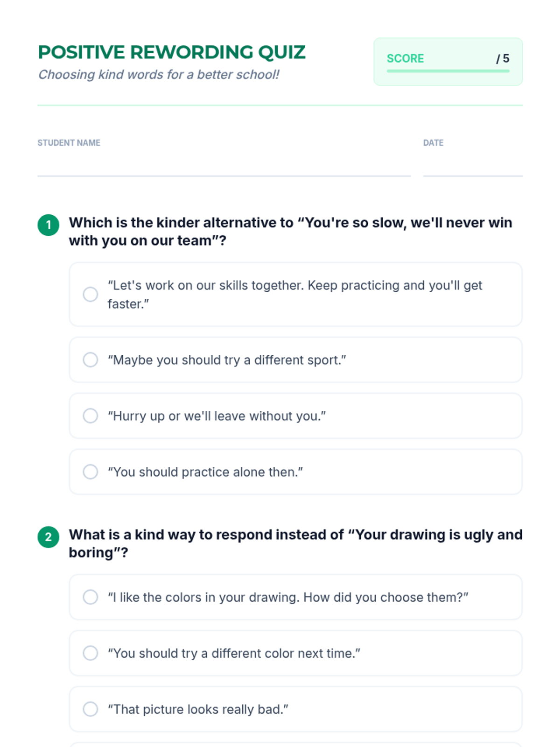Click the Score label
This screenshot has height=747, width=560.
pos(405,59)
